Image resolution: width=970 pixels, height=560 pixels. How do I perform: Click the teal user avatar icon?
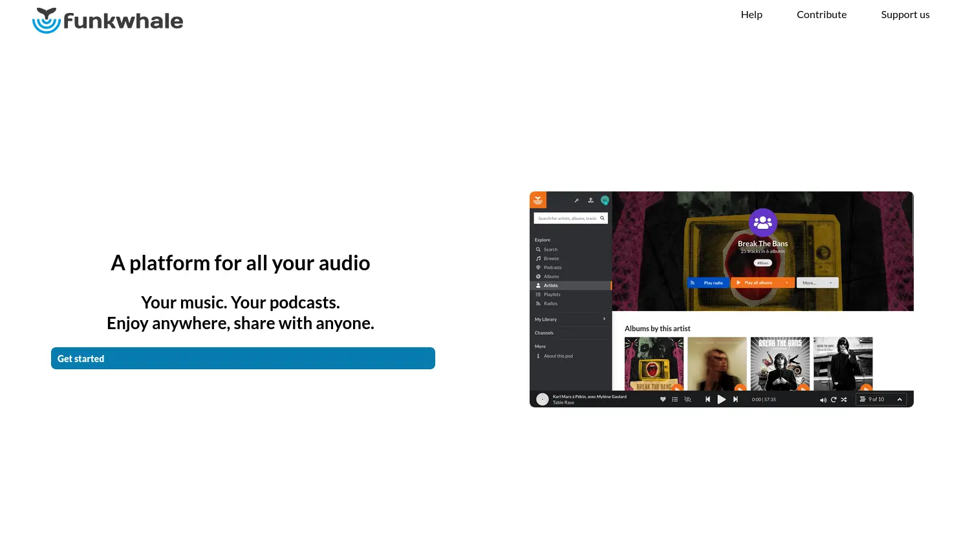[x=605, y=200]
